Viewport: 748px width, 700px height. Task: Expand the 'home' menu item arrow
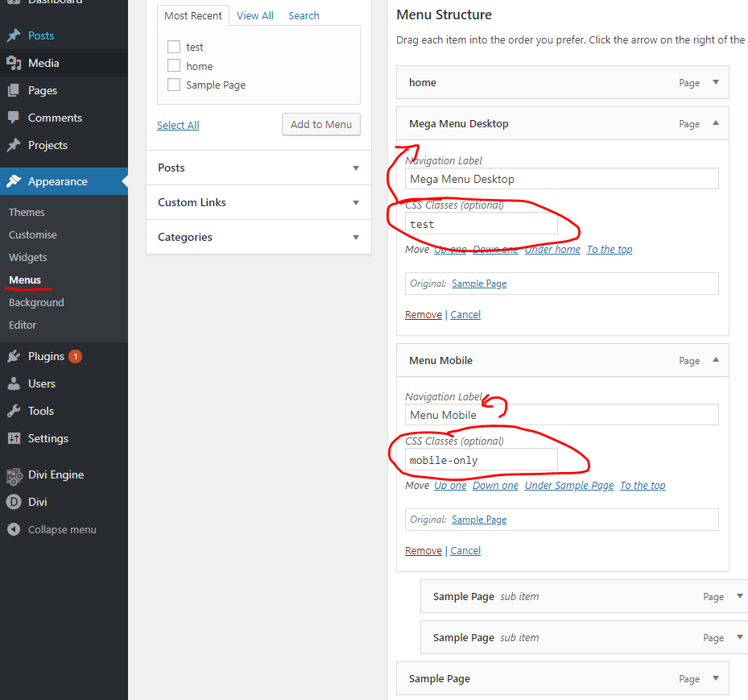(x=716, y=82)
